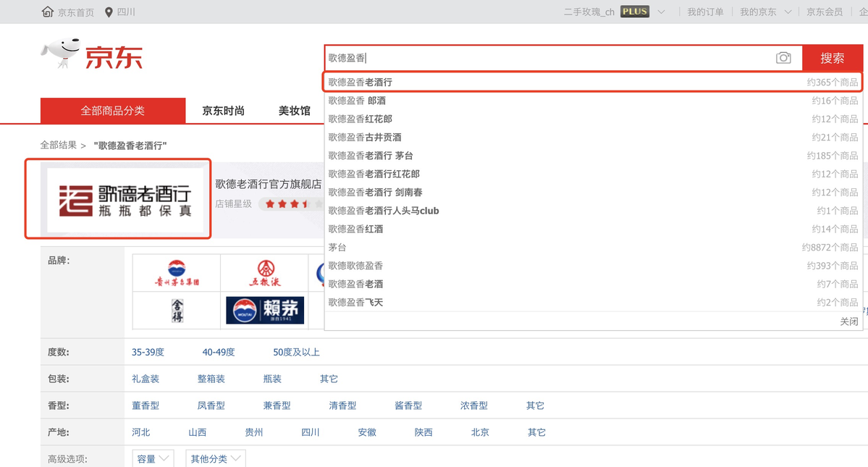The image size is (868, 467).
Task: Filter aroma type 浓香型
Action: coord(474,405)
